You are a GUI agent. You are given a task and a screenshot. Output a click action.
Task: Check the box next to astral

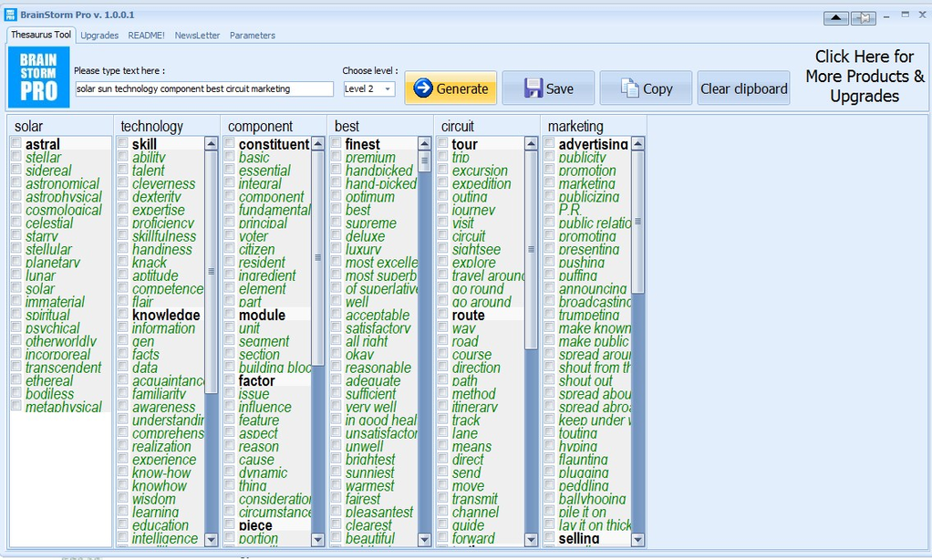coord(16,142)
